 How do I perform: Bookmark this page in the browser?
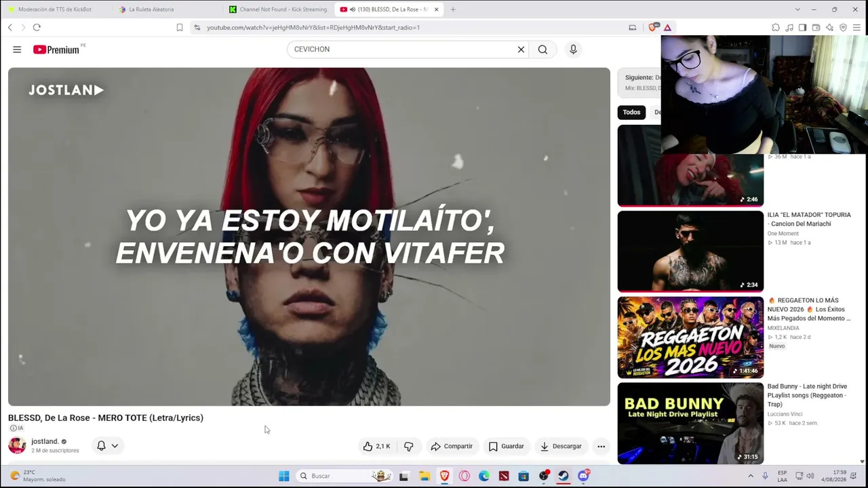179,27
